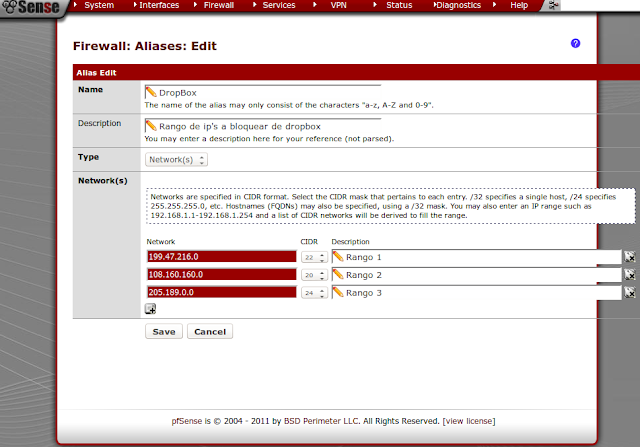Open the Diagnostics menu
This screenshot has height=447, width=640.
tap(458, 5)
